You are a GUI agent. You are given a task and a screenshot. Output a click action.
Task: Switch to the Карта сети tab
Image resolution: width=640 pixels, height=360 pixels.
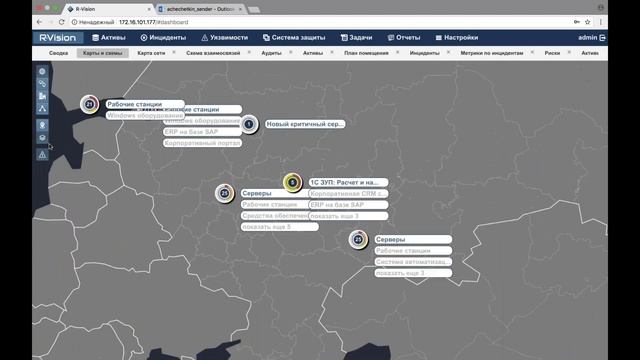[151, 53]
